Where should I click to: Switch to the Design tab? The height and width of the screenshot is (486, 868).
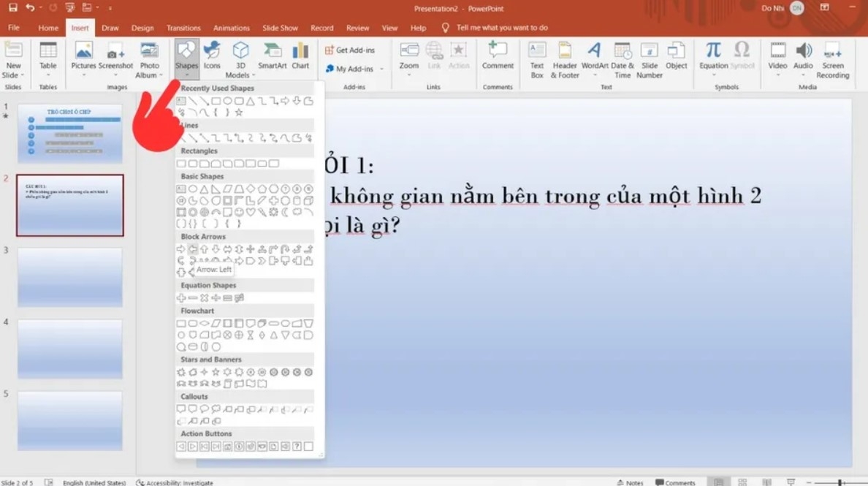click(142, 28)
